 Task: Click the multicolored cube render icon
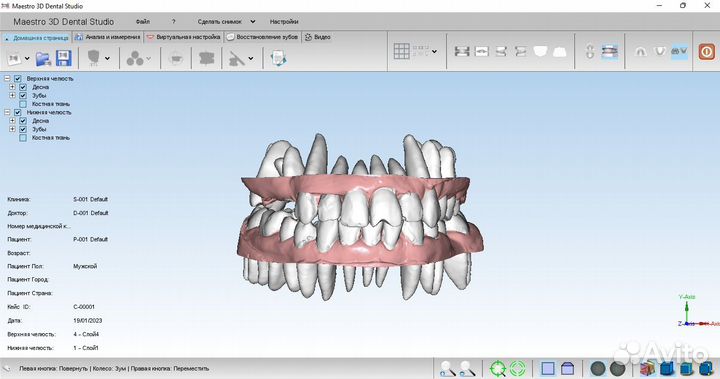(x=647, y=368)
